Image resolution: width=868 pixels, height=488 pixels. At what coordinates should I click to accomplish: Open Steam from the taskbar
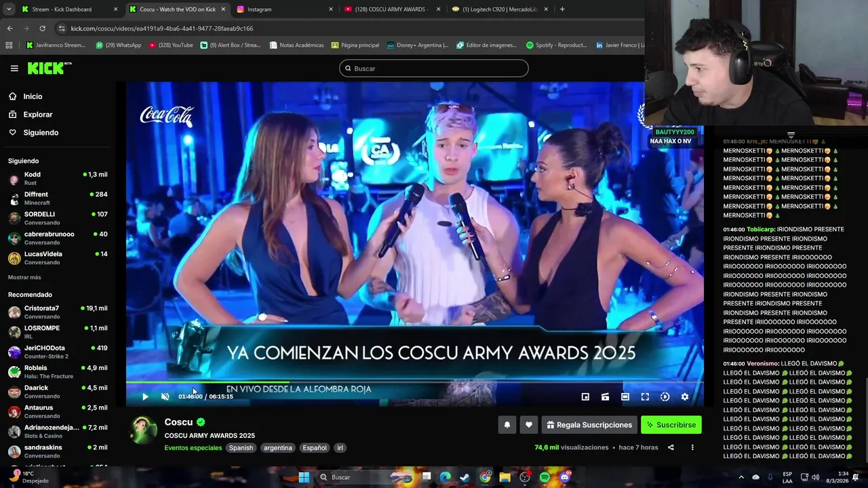[x=465, y=477]
